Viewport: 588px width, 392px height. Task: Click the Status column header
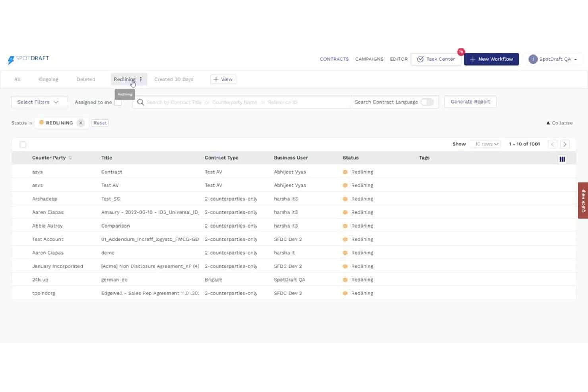click(350, 158)
